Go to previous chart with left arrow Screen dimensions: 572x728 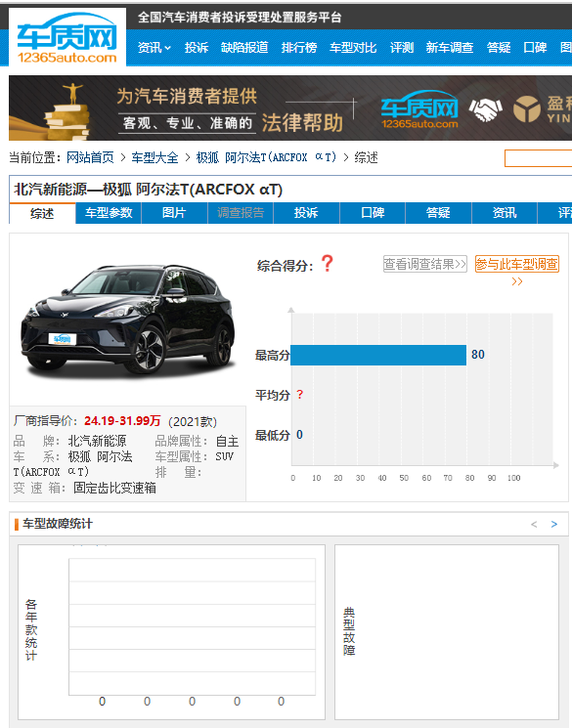[x=534, y=524]
